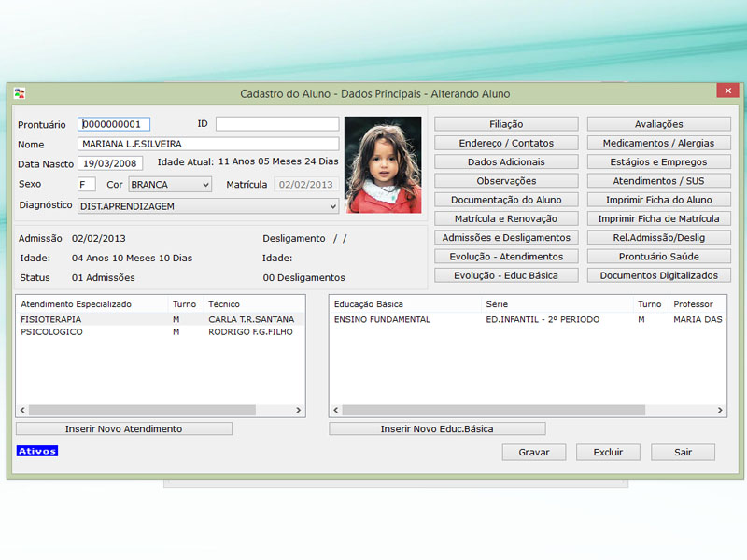The image size is (747, 560).
Task: Click left scroll arrow of Educação Básica list
Action: [x=336, y=410]
